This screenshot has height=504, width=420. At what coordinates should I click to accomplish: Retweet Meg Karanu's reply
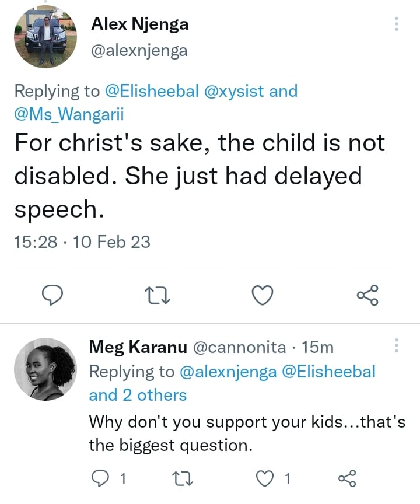(x=183, y=479)
